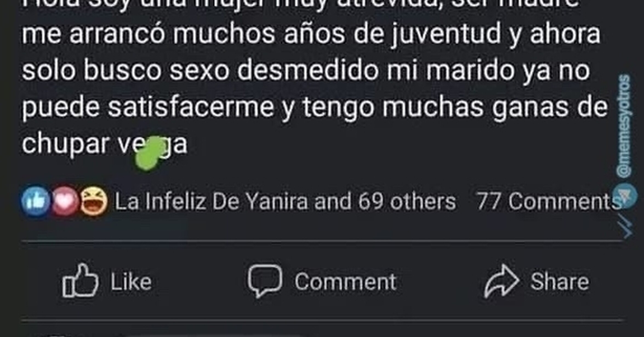Click the "Comment" button label
Viewport: 644px width, 337px height.
click(345, 282)
